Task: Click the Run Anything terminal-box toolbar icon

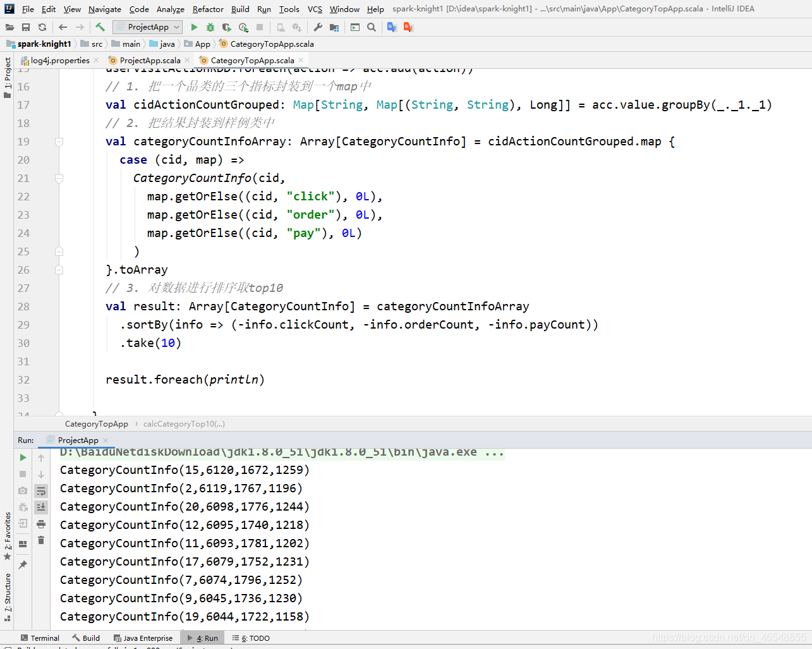Action: coord(355,27)
